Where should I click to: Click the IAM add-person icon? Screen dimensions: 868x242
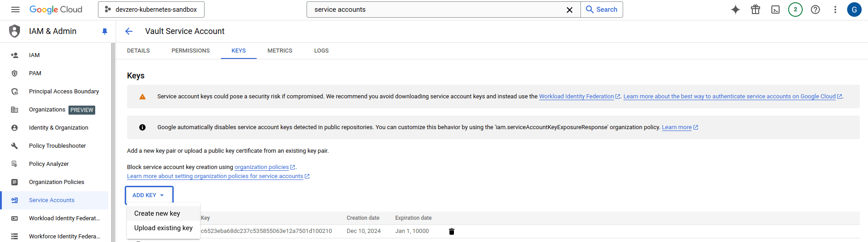(15, 55)
